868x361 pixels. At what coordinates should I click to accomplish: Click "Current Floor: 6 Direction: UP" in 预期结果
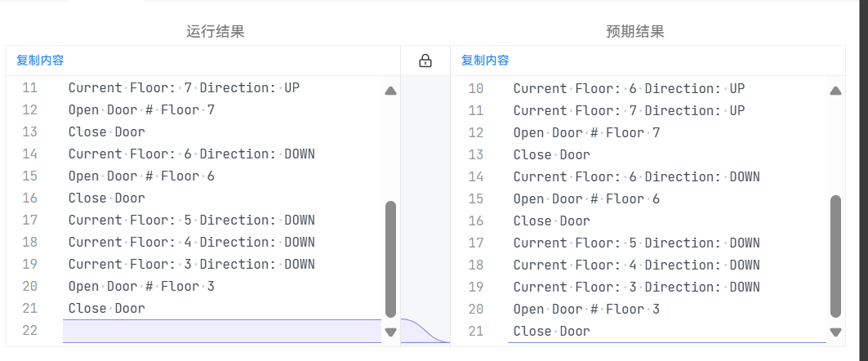(x=629, y=88)
